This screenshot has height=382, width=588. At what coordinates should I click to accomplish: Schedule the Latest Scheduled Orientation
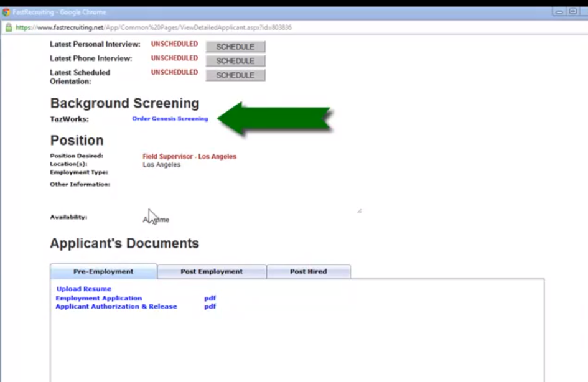(x=235, y=75)
